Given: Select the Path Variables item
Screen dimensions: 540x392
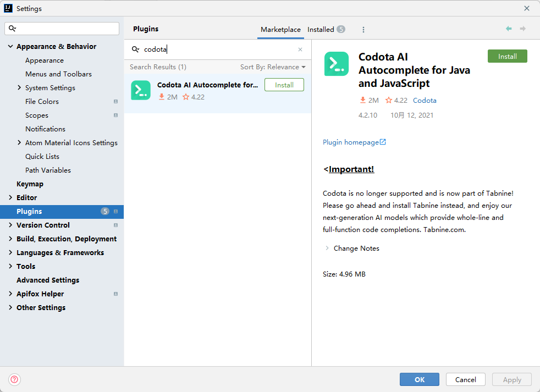Looking at the screenshot, I should pyautogui.click(x=48, y=170).
